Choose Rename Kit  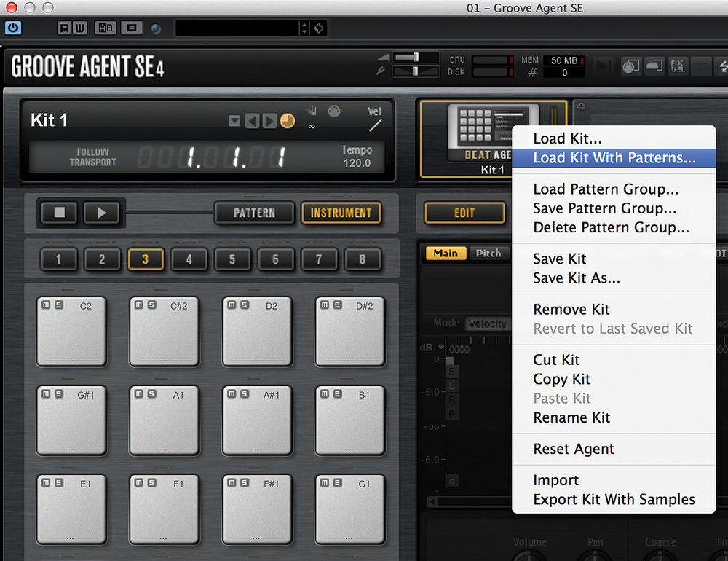tap(613, 417)
